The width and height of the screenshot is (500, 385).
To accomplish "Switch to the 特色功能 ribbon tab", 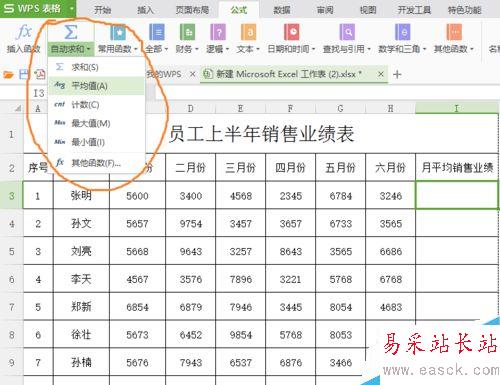I will click(465, 9).
